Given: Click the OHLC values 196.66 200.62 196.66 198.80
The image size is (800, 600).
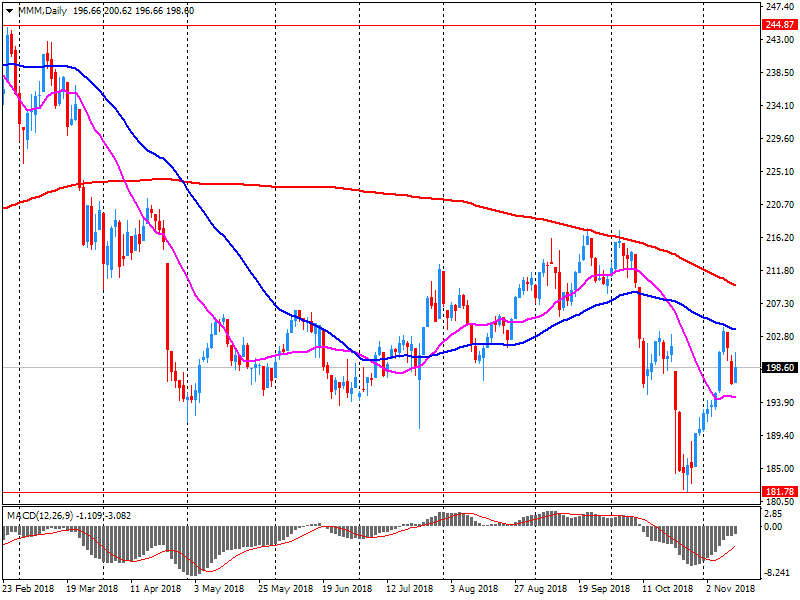Looking at the screenshot, I should [133, 11].
